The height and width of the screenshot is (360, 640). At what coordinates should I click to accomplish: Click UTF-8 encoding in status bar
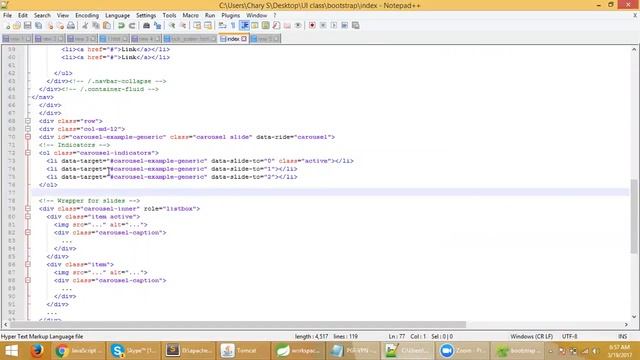click(569, 336)
